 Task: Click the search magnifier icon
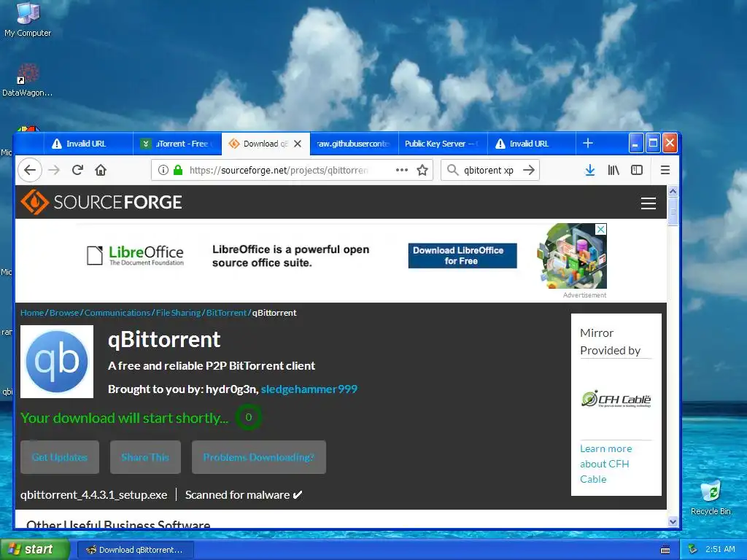[x=452, y=170]
